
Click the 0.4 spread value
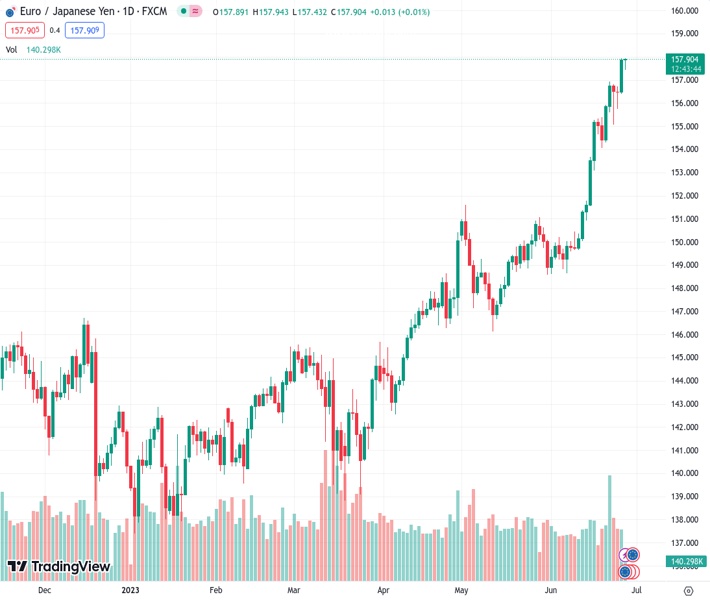click(x=55, y=30)
